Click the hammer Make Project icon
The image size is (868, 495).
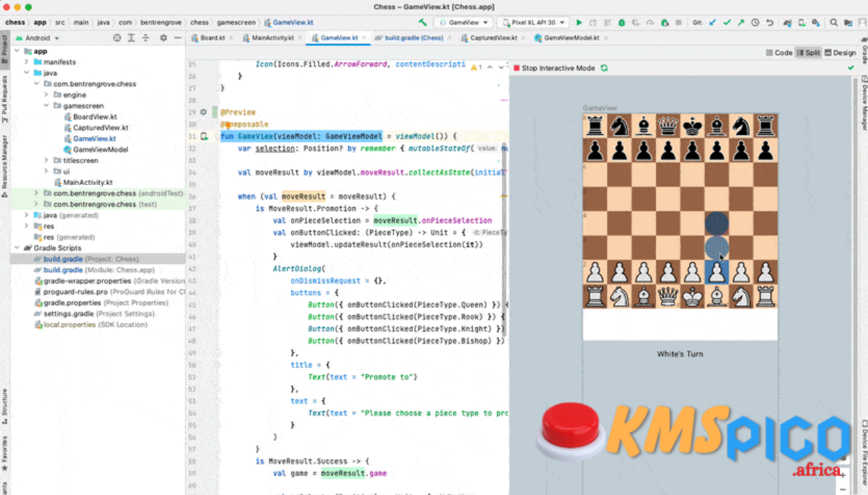422,22
